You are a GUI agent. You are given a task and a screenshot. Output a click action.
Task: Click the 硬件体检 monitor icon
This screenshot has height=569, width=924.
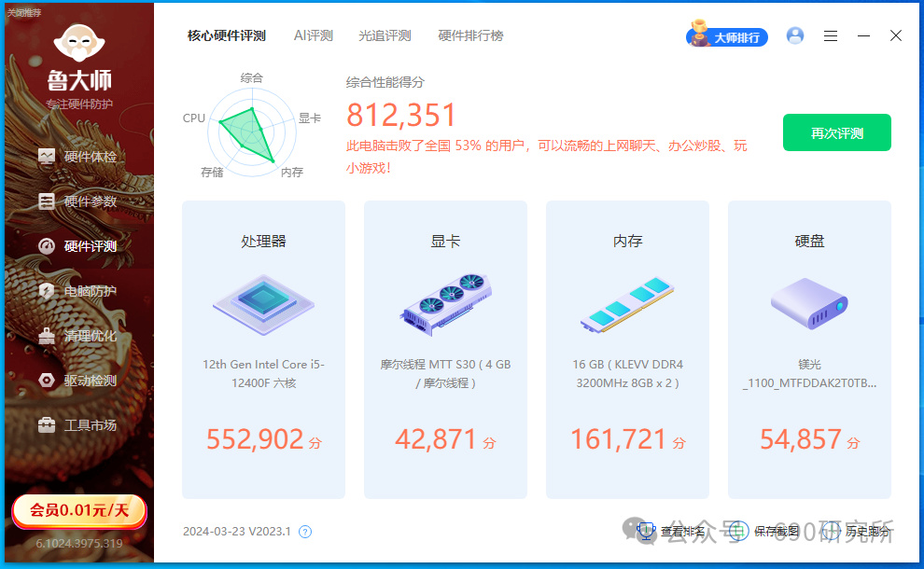(x=47, y=157)
